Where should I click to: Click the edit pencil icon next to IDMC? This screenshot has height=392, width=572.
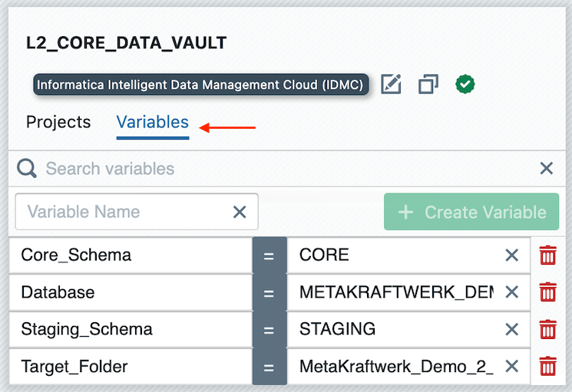(x=392, y=84)
